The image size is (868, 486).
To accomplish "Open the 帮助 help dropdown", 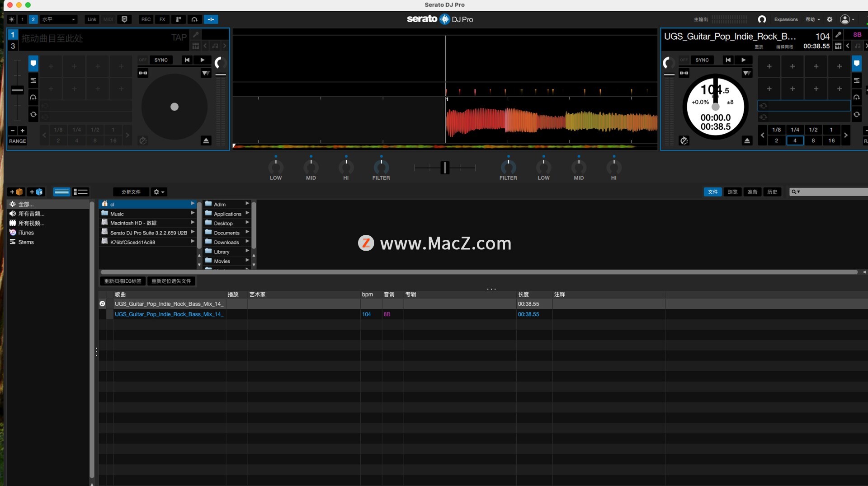I will tap(813, 19).
